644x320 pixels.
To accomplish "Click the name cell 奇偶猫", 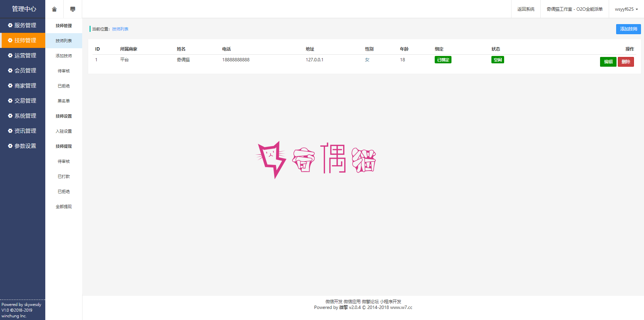I will coord(183,60).
